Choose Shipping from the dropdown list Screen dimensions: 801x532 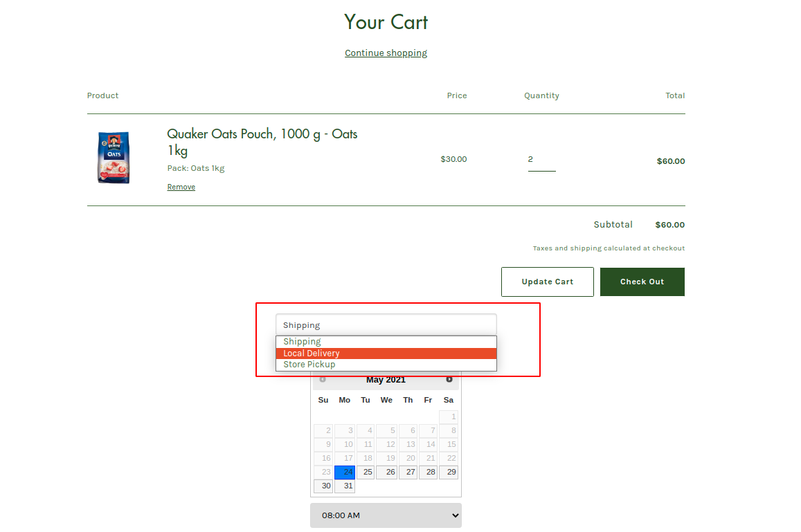click(386, 342)
